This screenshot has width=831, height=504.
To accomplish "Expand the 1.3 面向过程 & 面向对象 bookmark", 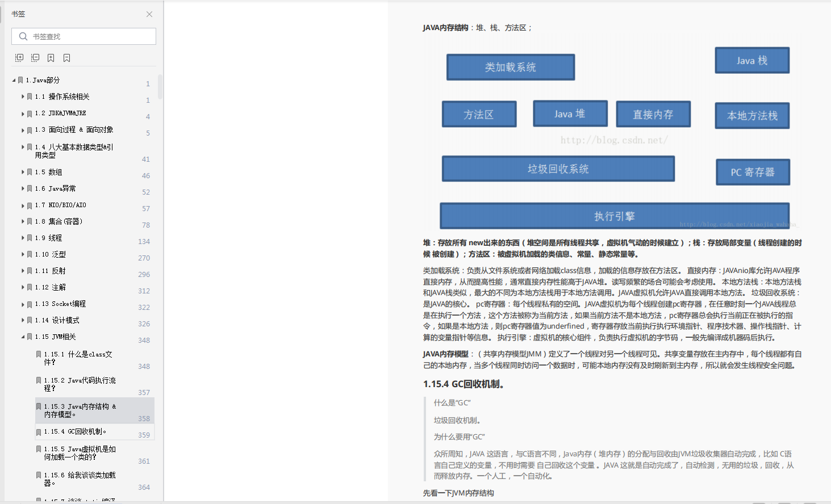I will pos(23,130).
